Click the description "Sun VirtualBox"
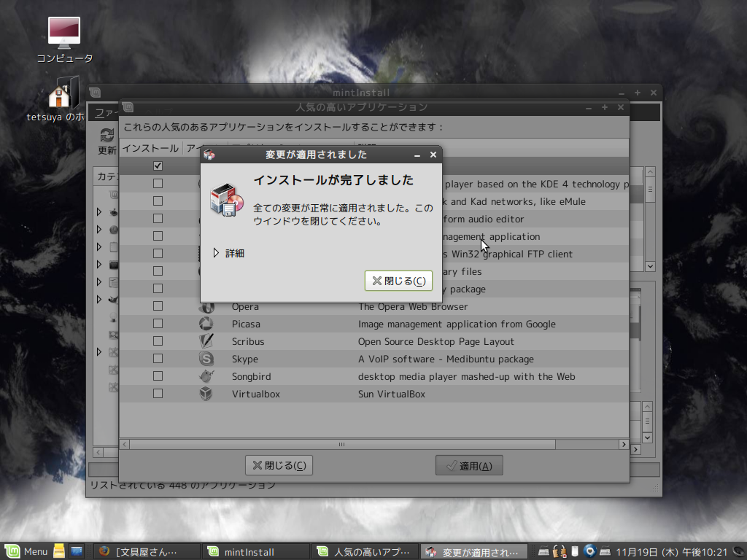Image resolution: width=747 pixels, height=560 pixels. (392, 394)
